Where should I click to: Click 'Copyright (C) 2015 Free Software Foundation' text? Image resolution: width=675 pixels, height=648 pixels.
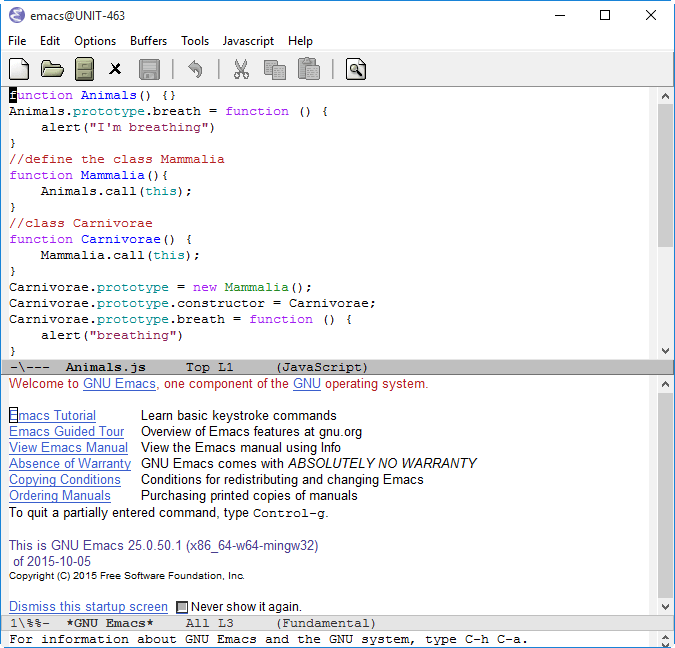(x=127, y=576)
